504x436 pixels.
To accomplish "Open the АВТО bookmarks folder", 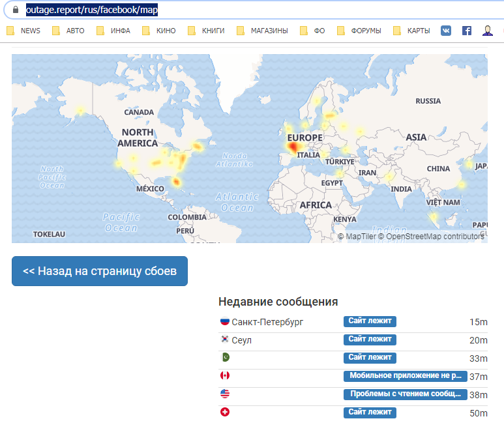I will 68,31.
